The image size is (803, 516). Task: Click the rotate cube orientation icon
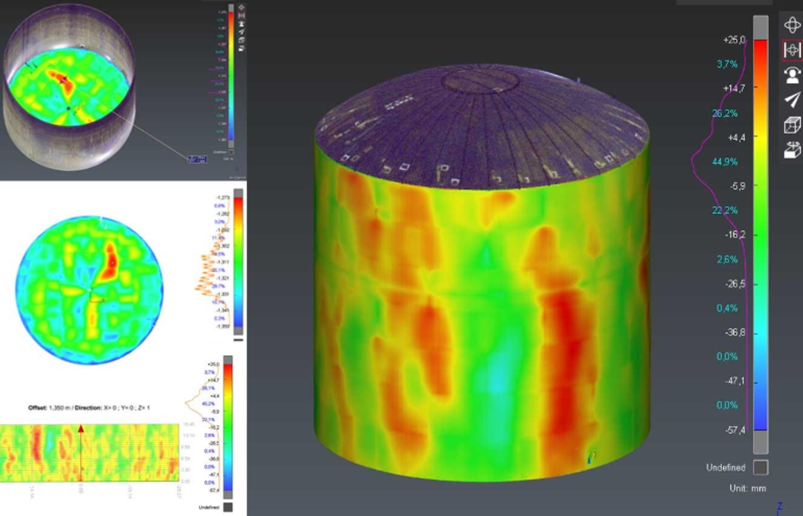[x=791, y=150]
